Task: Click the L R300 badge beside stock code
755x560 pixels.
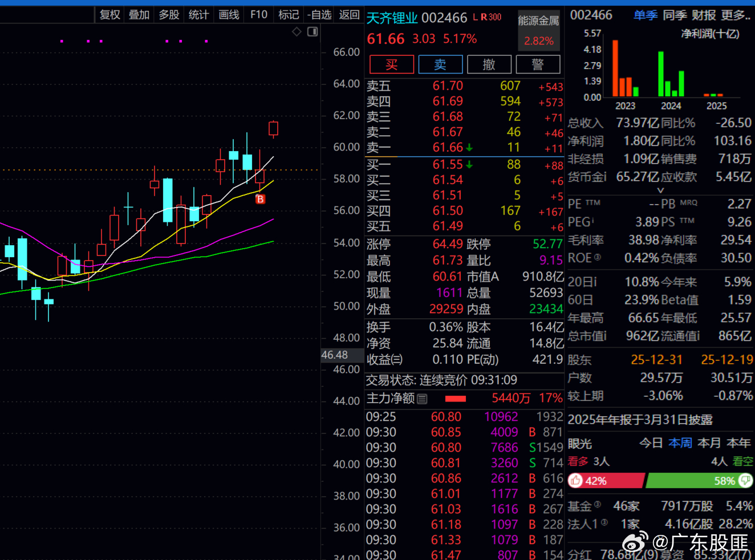Action: [488, 18]
